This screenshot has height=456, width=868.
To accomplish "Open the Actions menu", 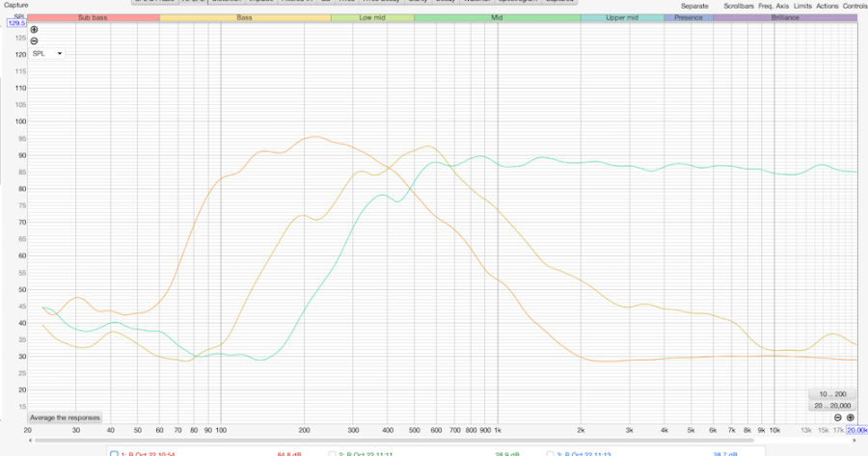I will [827, 6].
